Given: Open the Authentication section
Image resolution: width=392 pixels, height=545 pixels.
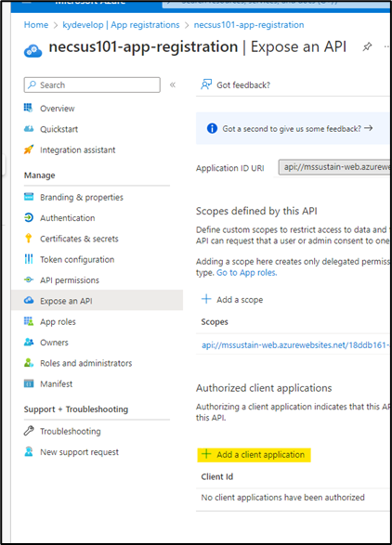Looking at the screenshot, I should point(67,218).
